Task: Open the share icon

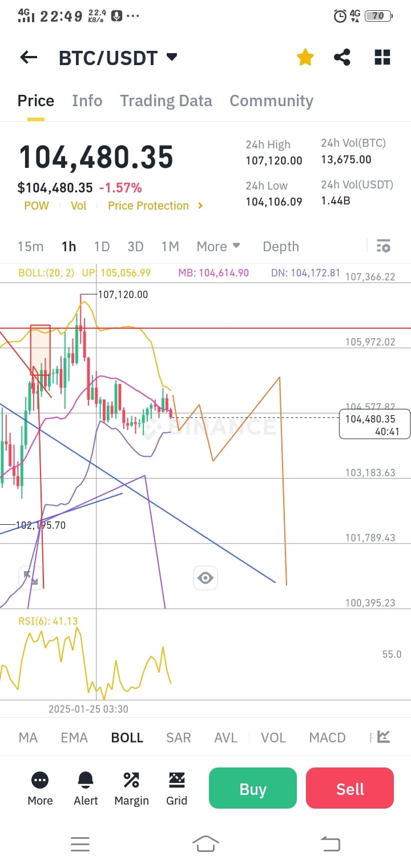Action: pos(342,57)
